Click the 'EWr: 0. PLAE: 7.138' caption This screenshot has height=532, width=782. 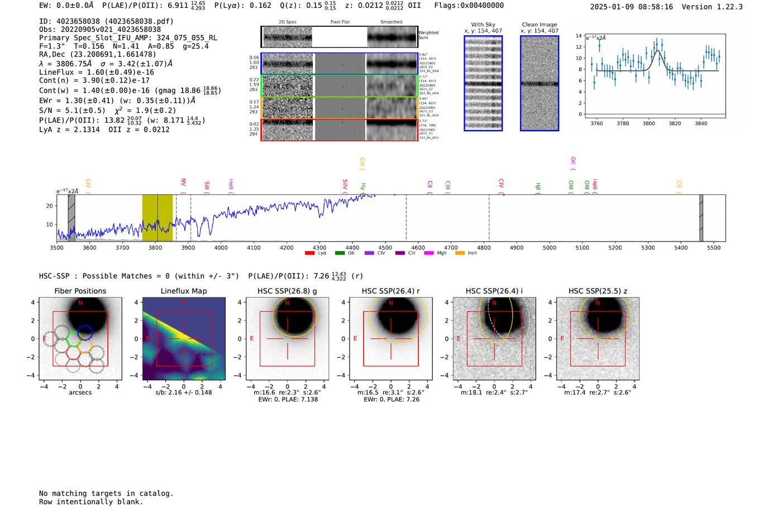[x=288, y=400]
